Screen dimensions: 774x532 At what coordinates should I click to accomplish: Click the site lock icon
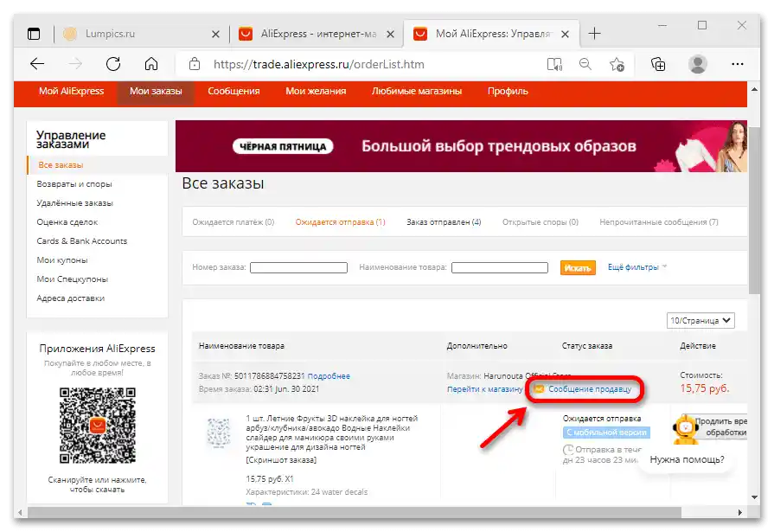click(x=195, y=64)
